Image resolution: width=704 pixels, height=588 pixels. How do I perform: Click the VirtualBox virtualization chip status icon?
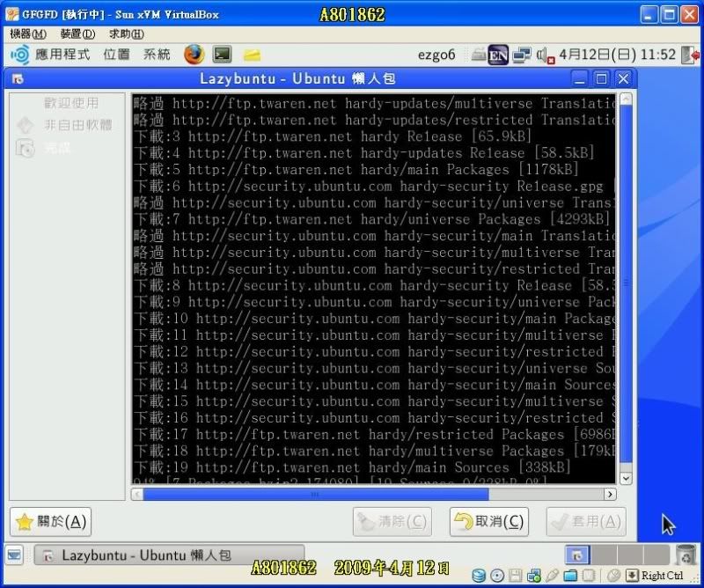coord(589,576)
